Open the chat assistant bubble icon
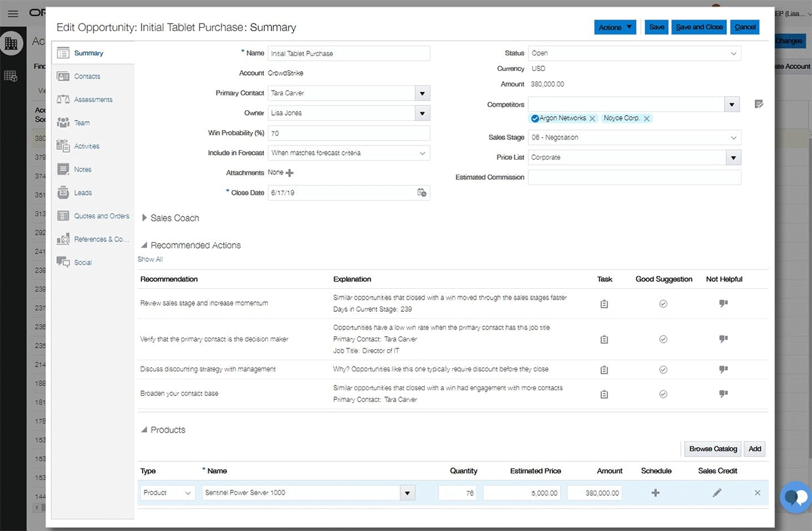Screen dimensions: 812x531 [x=794, y=499]
